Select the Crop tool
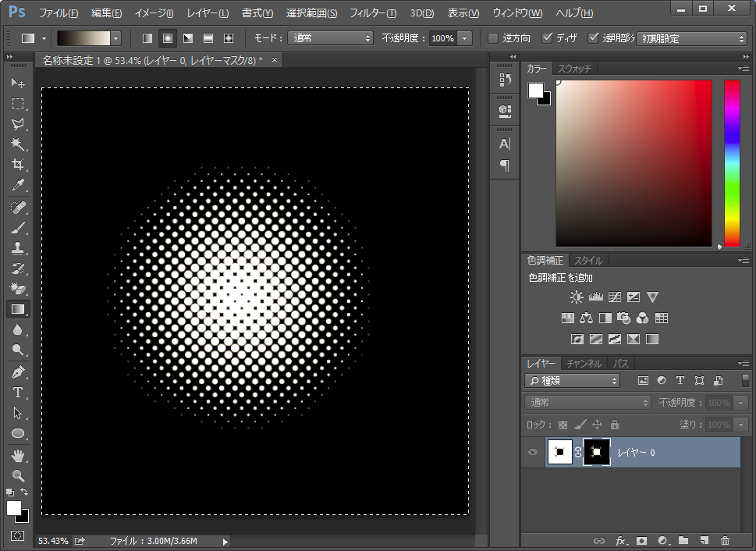 [x=17, y=165]
